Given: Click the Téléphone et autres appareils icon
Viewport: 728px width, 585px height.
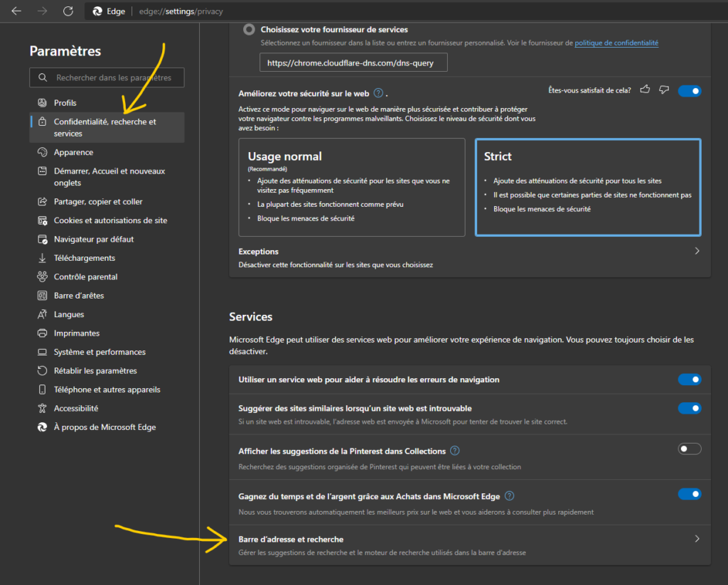Looking at the screenshot, I should click(42, 390).
